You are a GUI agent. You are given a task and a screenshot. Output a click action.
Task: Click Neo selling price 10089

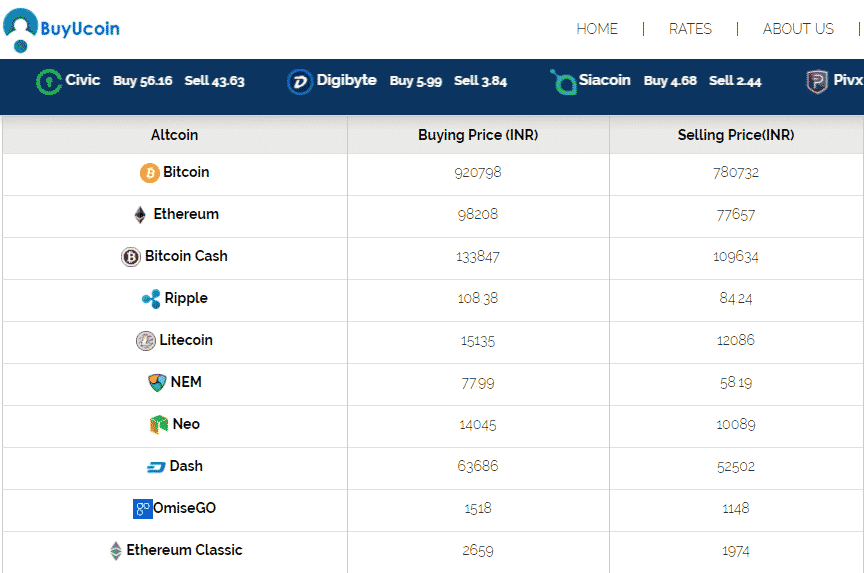[x=736, y=425]
